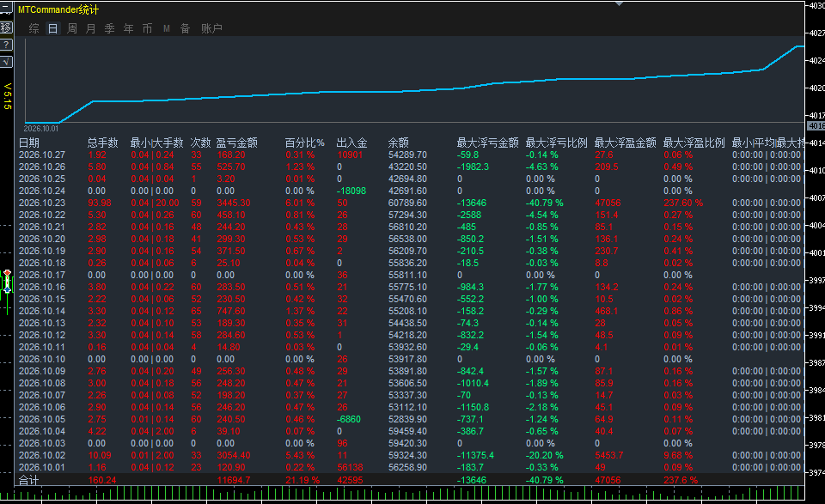Screen dimensions: 825x504
Task: Click the 次数 column header
Action: (x=200, y=143)
